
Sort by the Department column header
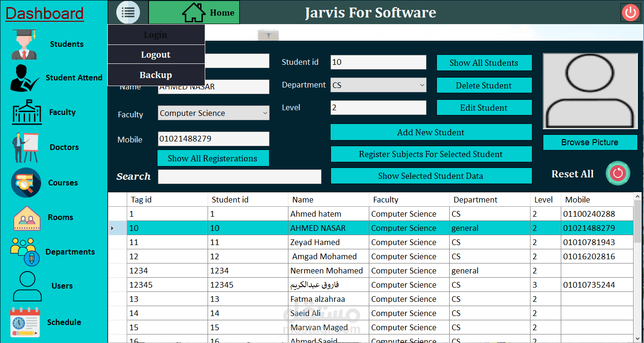point(490,200)
